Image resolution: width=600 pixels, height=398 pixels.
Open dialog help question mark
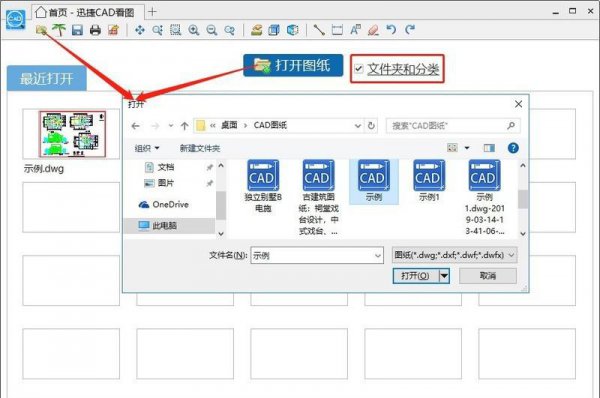[513, 148]
